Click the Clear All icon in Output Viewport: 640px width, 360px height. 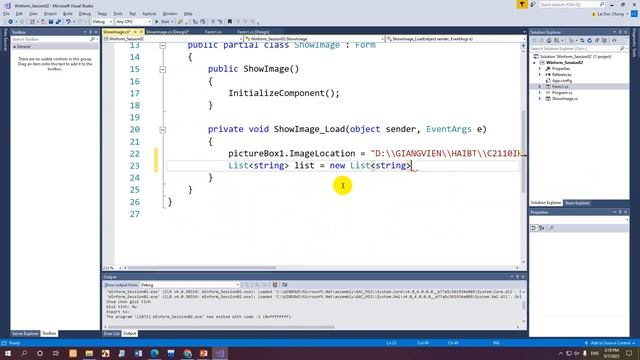point(275,285)
